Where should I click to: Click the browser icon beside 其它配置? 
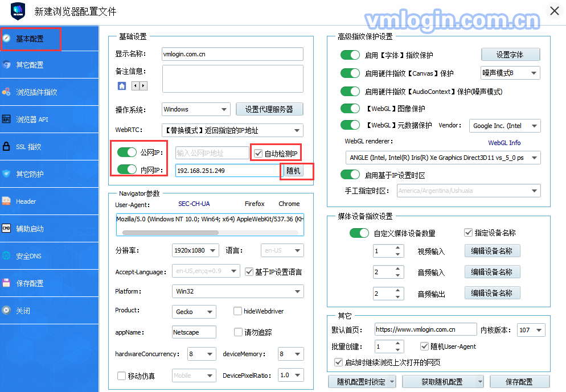click(x=6, y=64)
